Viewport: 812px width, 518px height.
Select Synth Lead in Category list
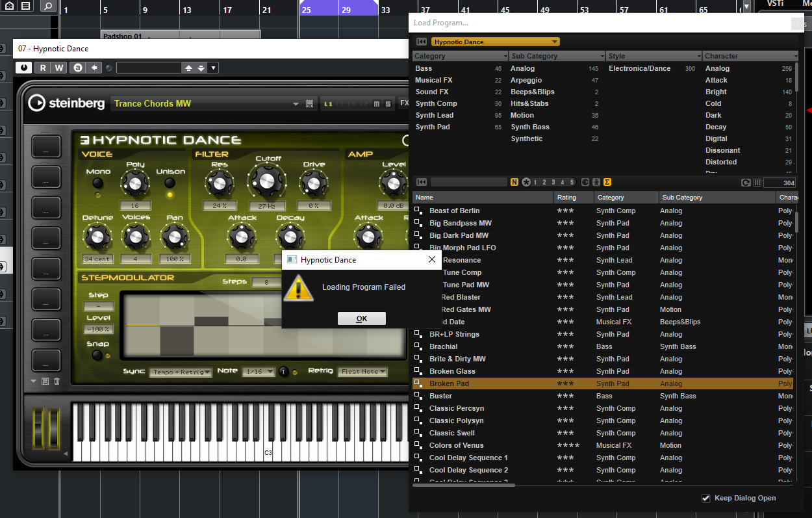[x=459, y=115]
